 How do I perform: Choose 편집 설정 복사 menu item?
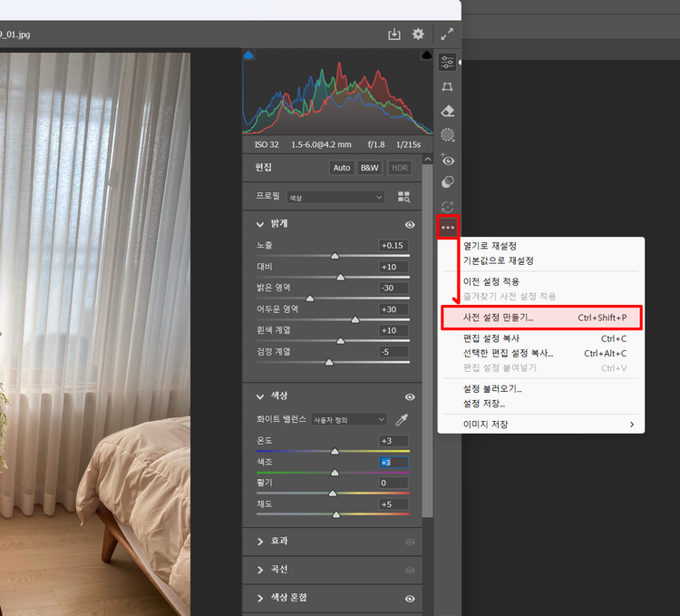click(x=540, y=338)
